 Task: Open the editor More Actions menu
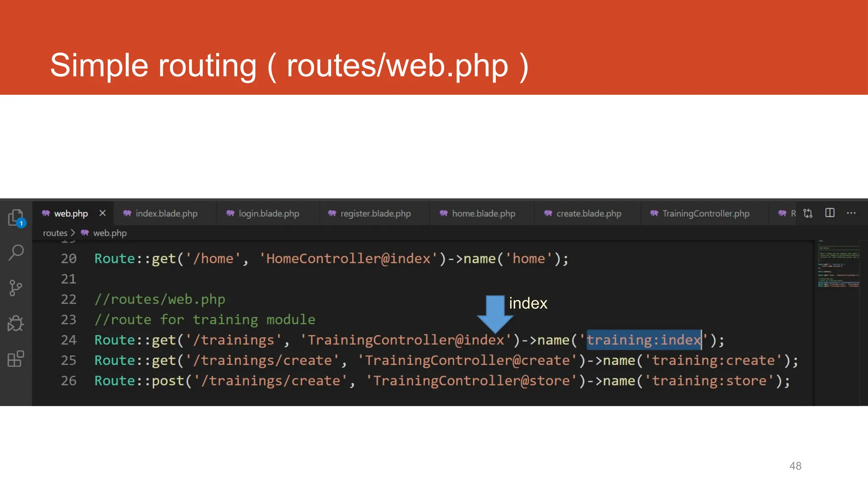[x=851, y=213]
